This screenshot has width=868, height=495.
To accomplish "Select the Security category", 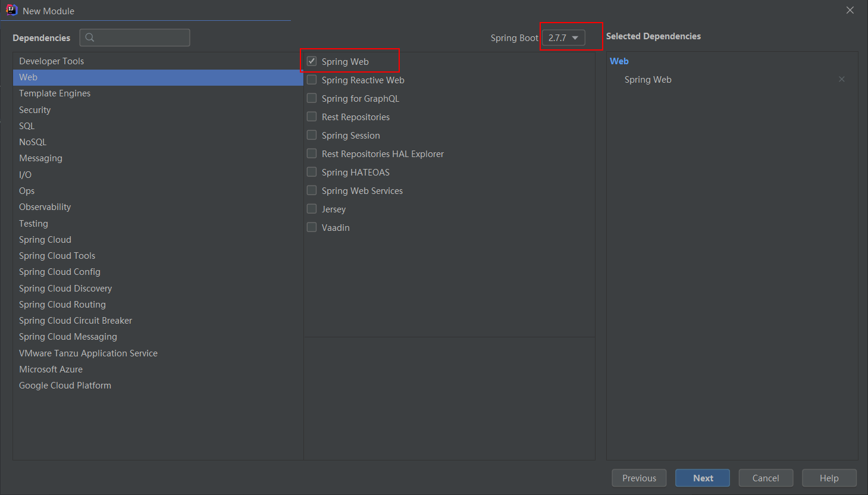I will pyautogui.click(x=158, y=110).
